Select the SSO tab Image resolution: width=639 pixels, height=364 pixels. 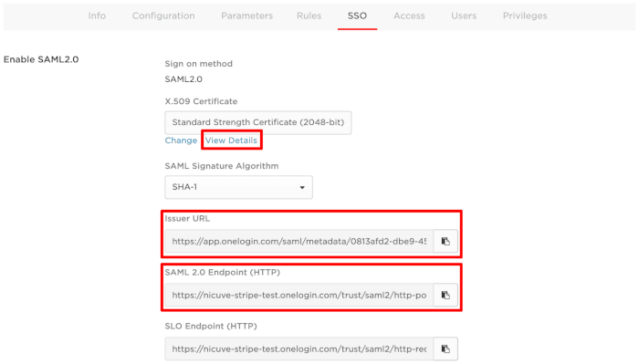pos(358,16)
